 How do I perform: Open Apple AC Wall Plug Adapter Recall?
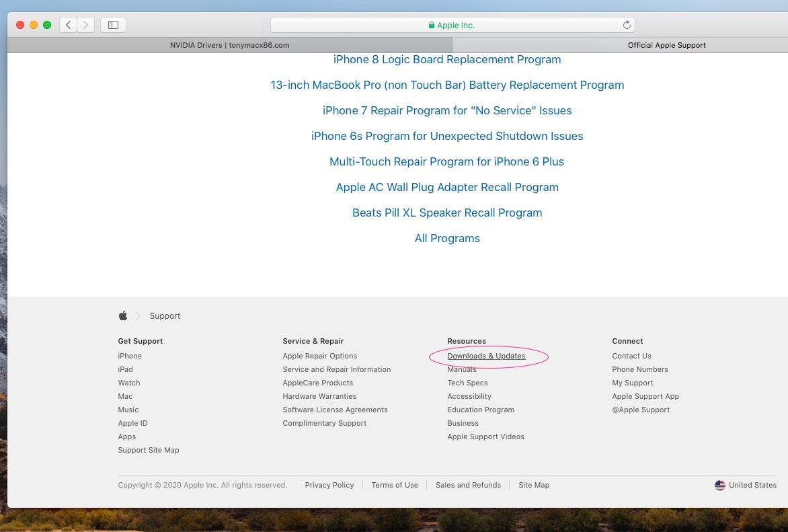click(446, 188)
